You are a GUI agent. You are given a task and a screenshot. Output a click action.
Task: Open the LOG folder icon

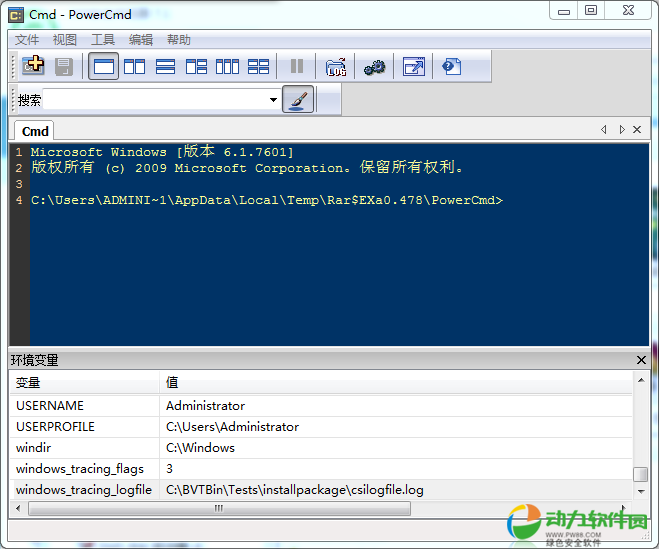(x=336, y=67)
